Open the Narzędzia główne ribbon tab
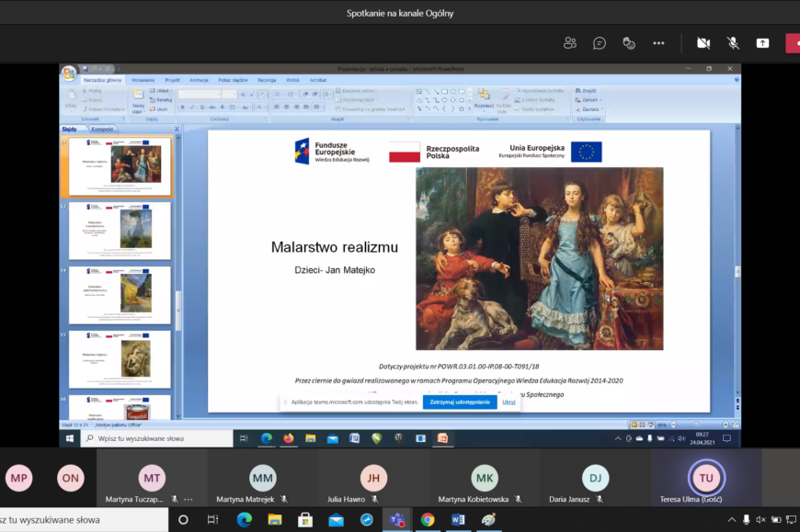 [103, 80]
